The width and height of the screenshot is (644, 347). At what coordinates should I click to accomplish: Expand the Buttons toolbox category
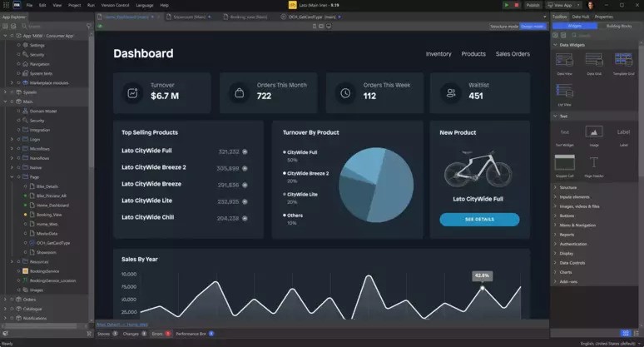pos(567,216)
